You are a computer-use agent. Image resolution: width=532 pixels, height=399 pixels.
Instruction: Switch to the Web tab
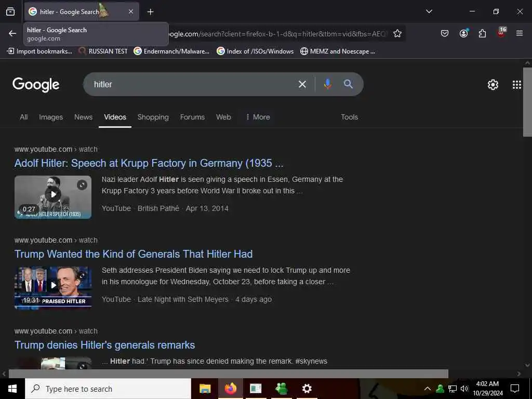223,117
